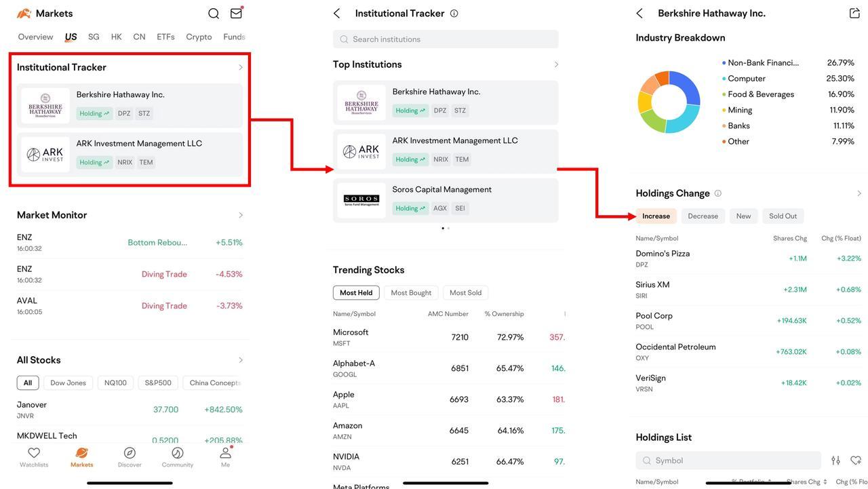Sort by Shares Chg in Holdings List header
868x489 pixels.
pyautogui.click(x=807, y=482)
